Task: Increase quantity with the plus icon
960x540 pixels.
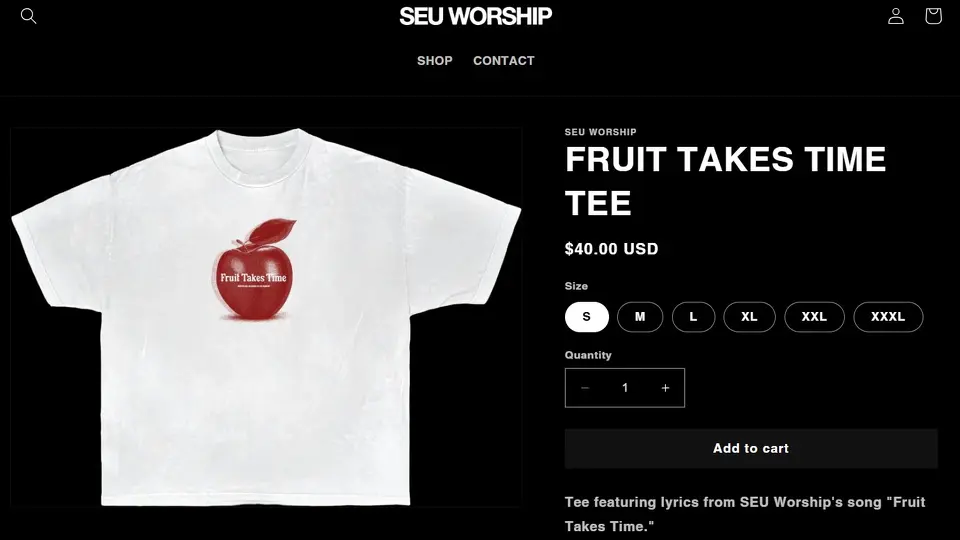Action: [666, 388]
